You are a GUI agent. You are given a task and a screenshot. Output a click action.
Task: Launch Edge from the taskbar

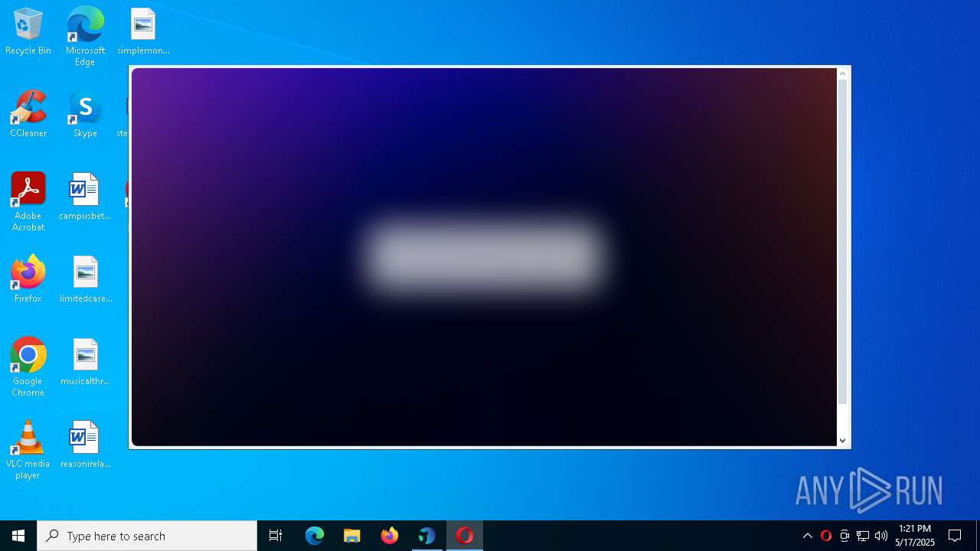pyautogui.click(x=315, y=536)
